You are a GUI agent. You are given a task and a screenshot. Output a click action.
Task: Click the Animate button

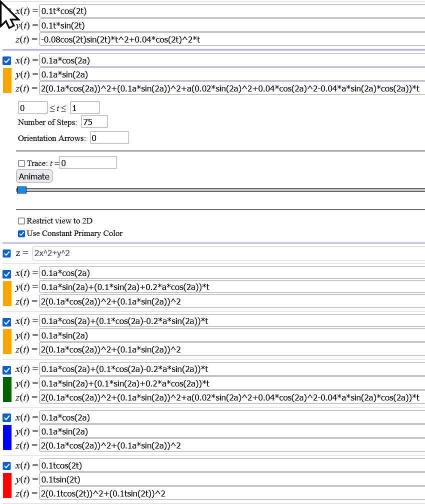coord(34,176)
